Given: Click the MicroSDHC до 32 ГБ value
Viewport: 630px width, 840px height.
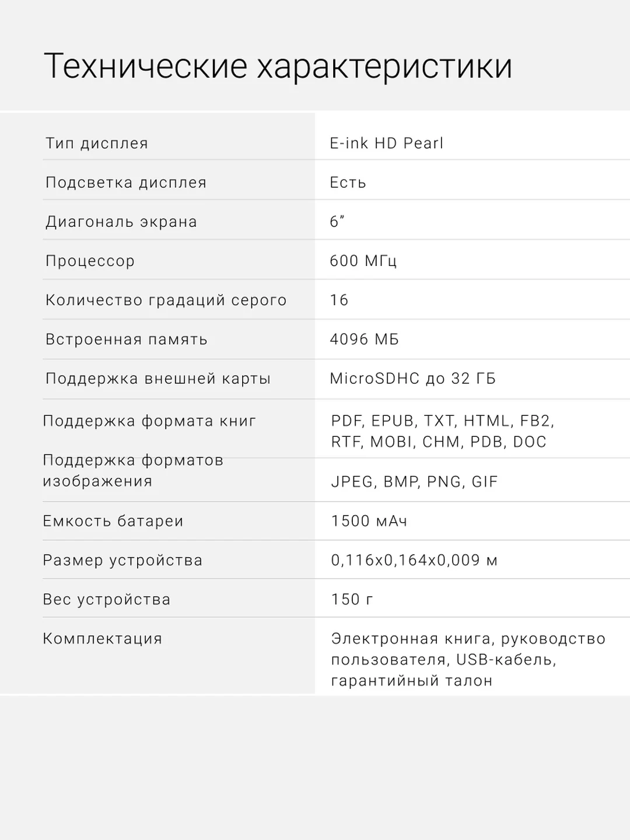Looking at the screenshot, I should (x=413, y=379).
